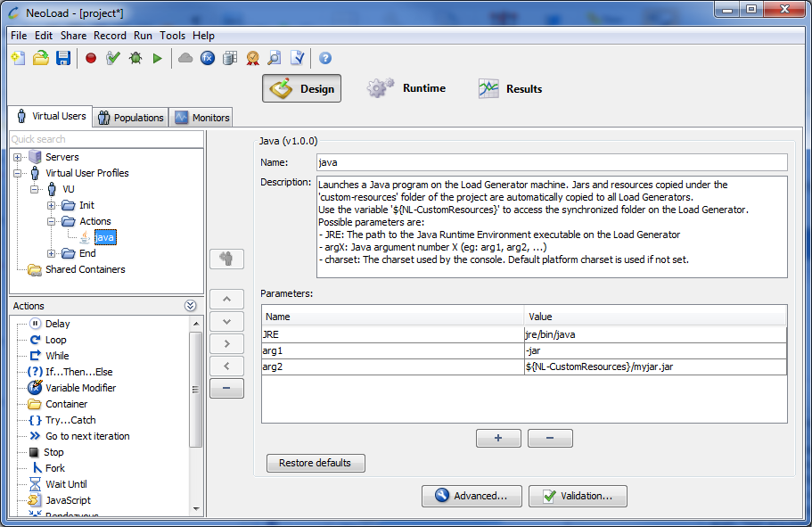The image size is (812, 527).
Task: Open the variables fx icon
Action: 208,58
